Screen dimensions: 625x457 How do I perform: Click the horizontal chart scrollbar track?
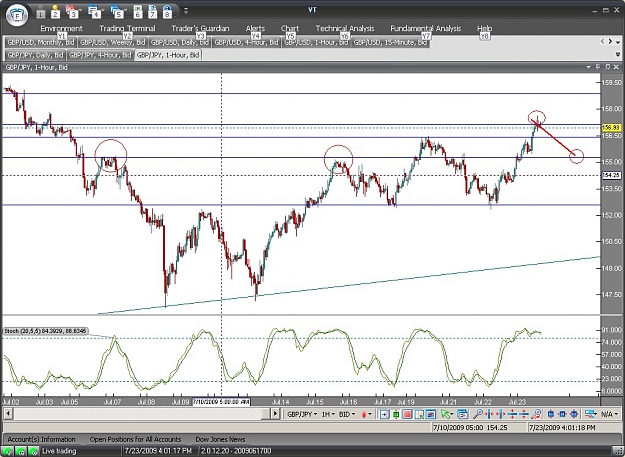pyautogui.click(x=141, y=414)
